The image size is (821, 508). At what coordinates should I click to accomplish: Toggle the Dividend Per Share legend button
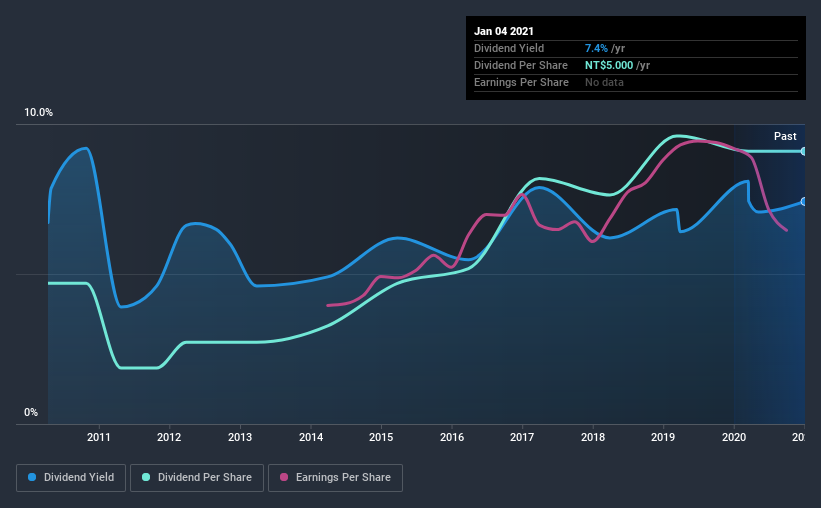click(197, 478)
